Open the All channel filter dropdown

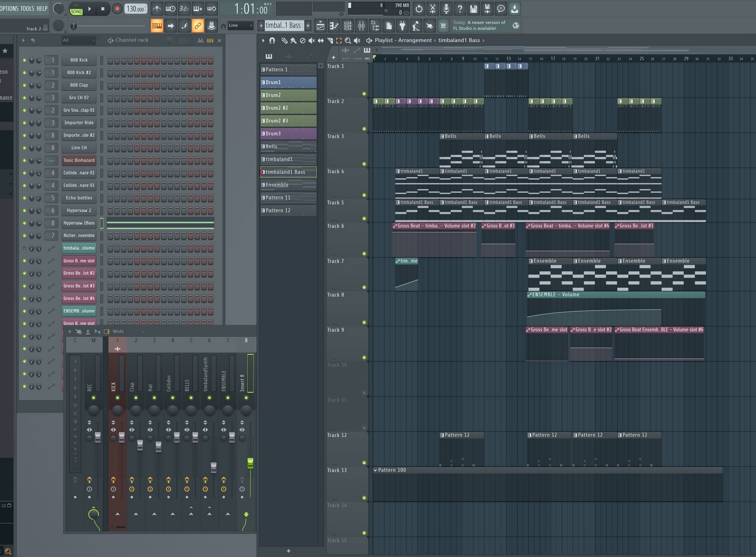[79, 40]
